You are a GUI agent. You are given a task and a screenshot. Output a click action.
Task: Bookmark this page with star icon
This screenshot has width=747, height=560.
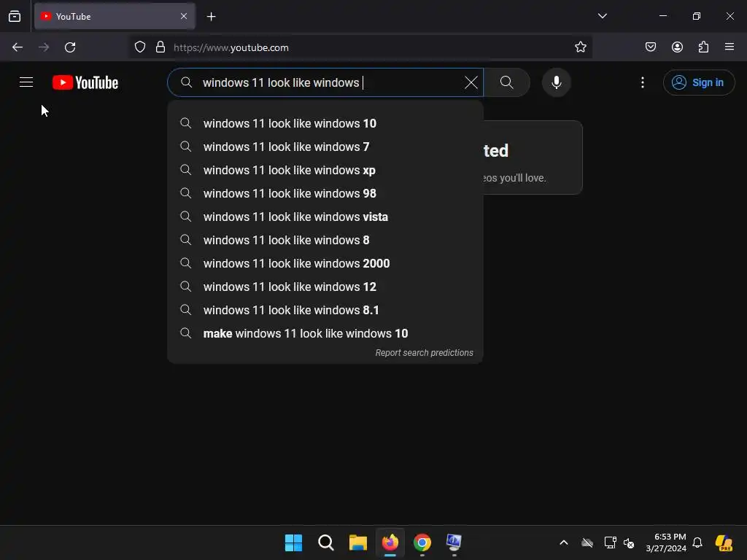580,47
